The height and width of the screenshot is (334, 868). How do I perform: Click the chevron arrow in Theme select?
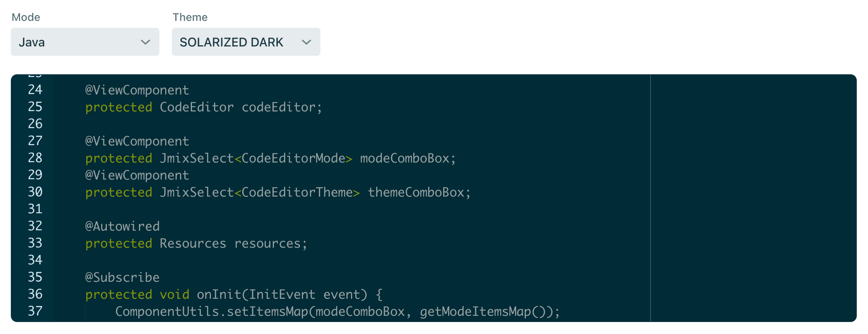tap(306, 42)
